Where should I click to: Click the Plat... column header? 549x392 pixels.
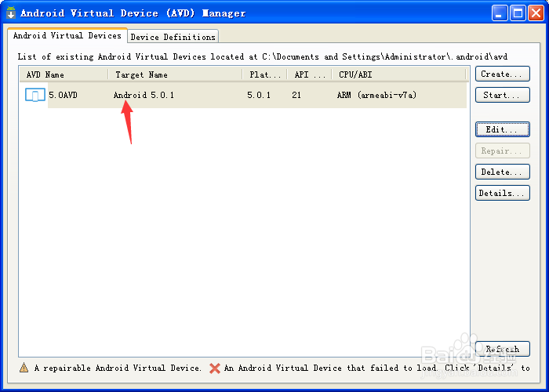(x=265, y=74)
